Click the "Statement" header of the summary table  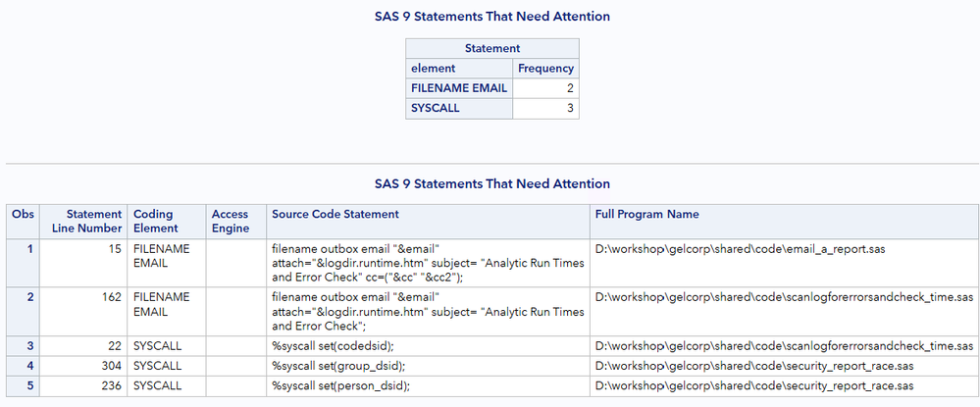pyautogui.click(x=491, y=48)
